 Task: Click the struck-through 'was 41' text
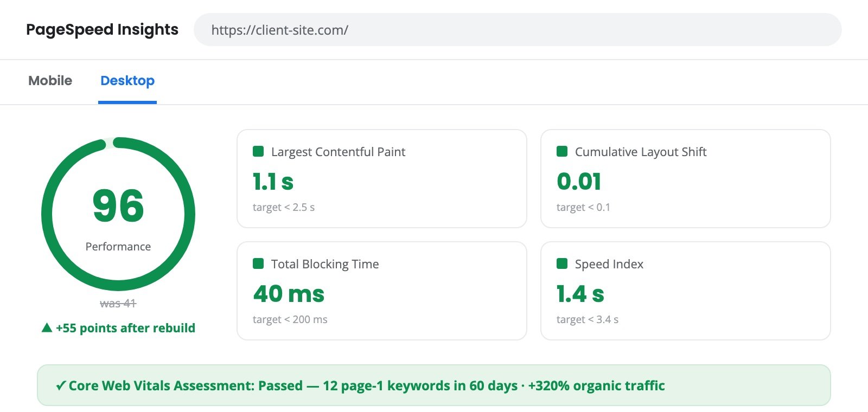[x=118, y=304]
